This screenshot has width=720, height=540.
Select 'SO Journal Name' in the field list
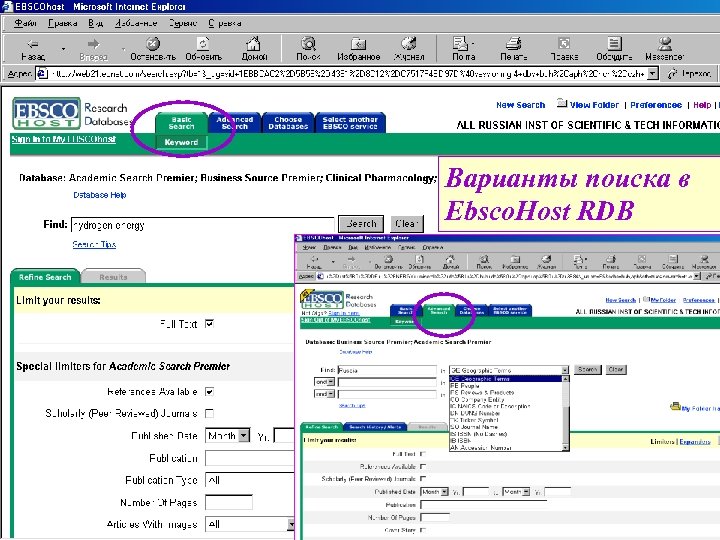tap(474, 427)
